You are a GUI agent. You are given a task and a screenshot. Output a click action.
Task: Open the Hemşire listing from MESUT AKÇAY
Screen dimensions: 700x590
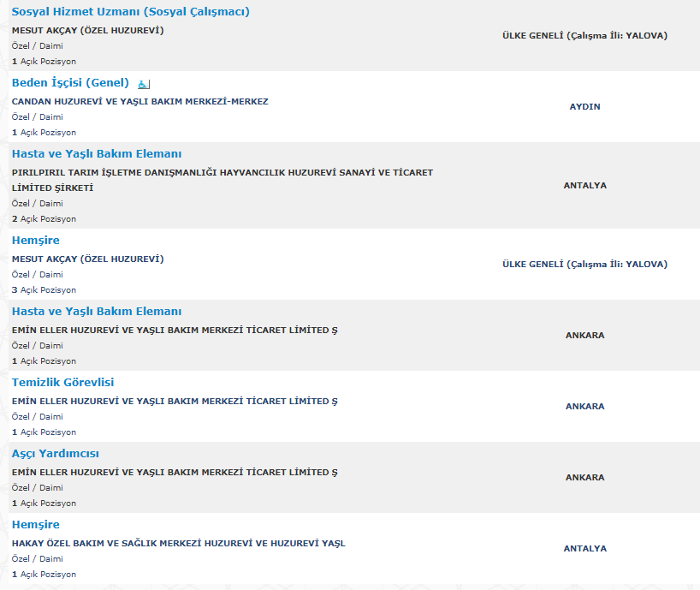36,241
